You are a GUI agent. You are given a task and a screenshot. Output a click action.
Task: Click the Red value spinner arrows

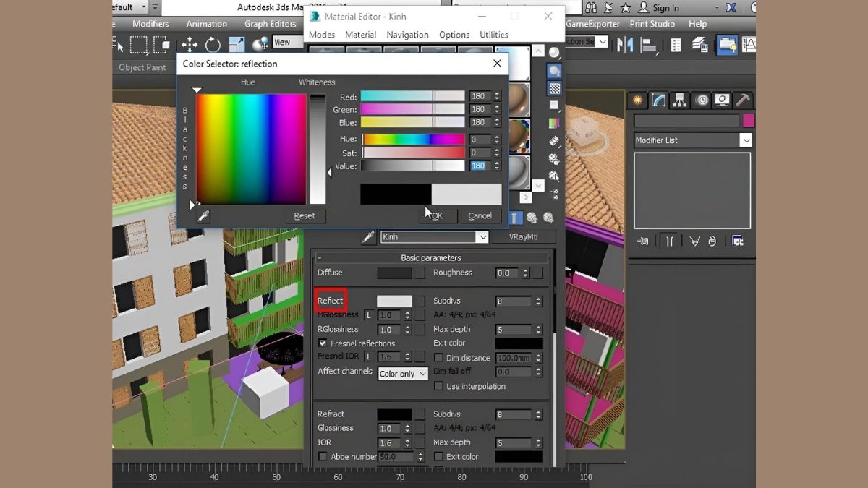(496, 96)
